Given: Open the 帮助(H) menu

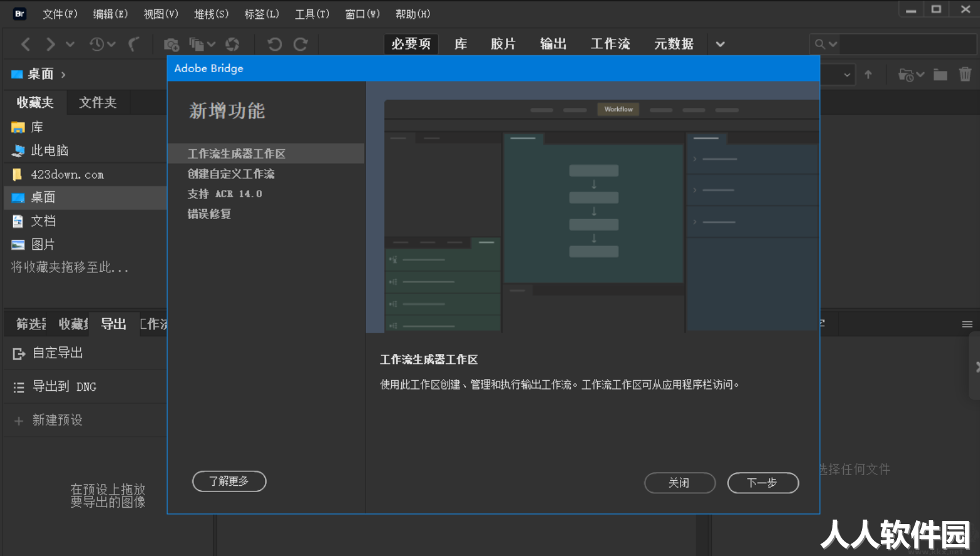Looking at the screenshot, I should point(412,14).
